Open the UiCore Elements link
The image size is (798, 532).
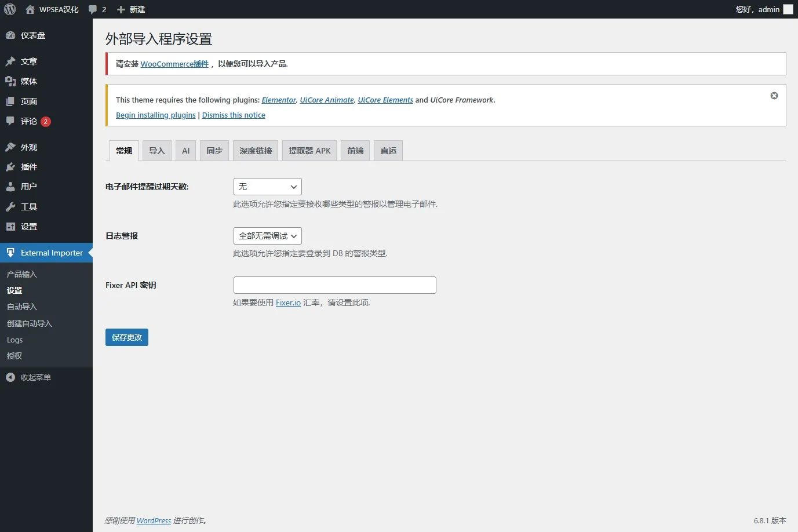pos(385,100)
